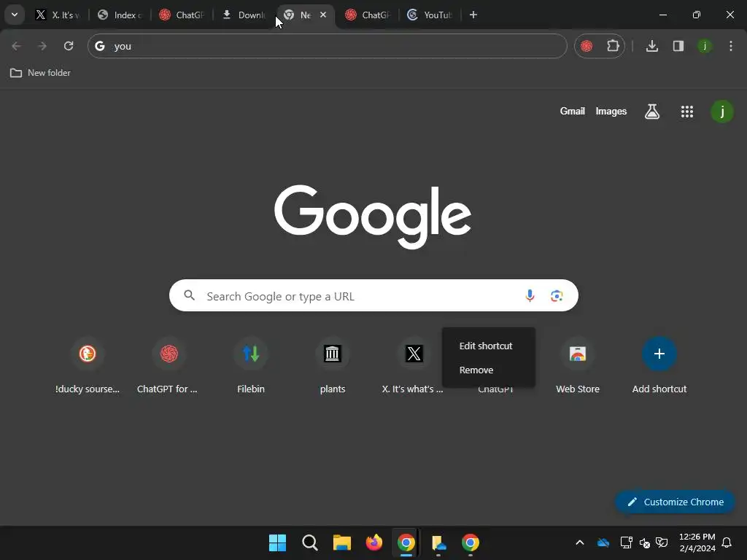Open the New folder bookmark
This screenshot has width=747, height=560.
tap(41, 73)
